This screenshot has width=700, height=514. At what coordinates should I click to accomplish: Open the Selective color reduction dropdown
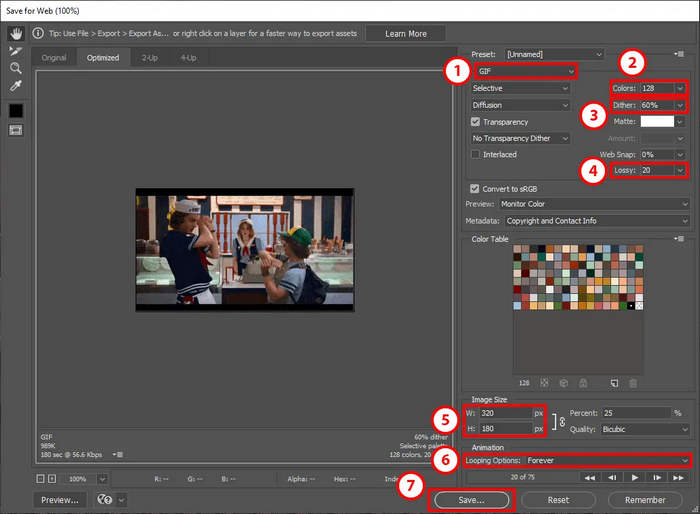click(x=520, y=88)
